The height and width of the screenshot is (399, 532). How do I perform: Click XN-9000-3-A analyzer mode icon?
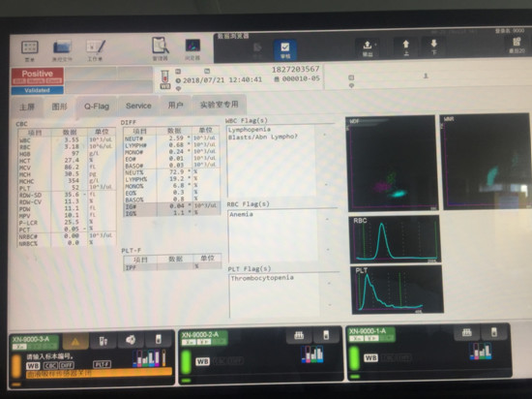click(x=159, y=339)
